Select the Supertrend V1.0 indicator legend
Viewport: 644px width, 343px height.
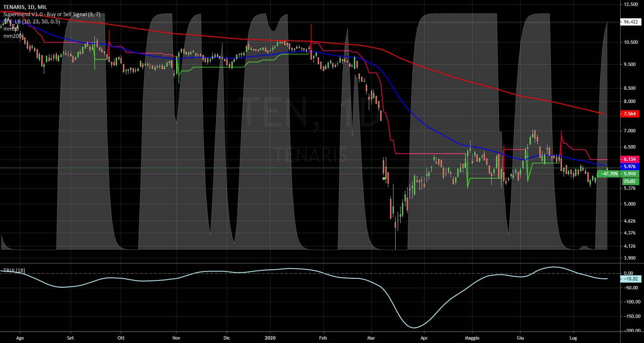[52, 14]
